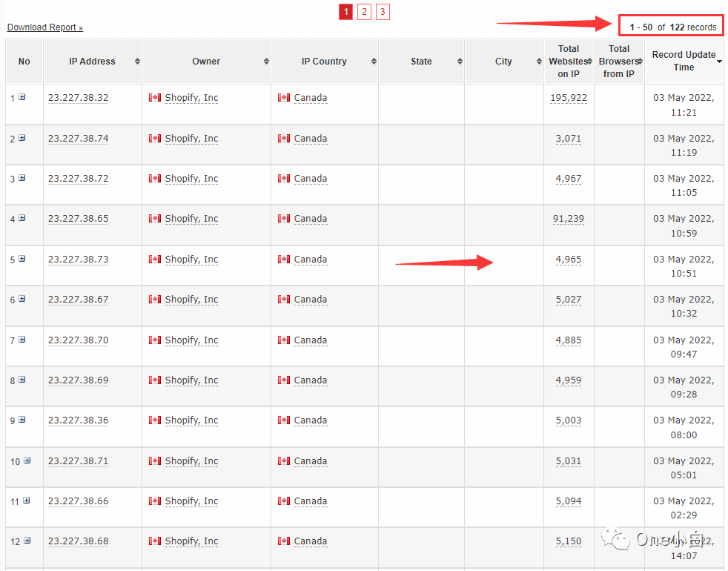728x571 pixels.
Task: Open IP address 23.227.38.71
Action: click(x=78, y=461)
